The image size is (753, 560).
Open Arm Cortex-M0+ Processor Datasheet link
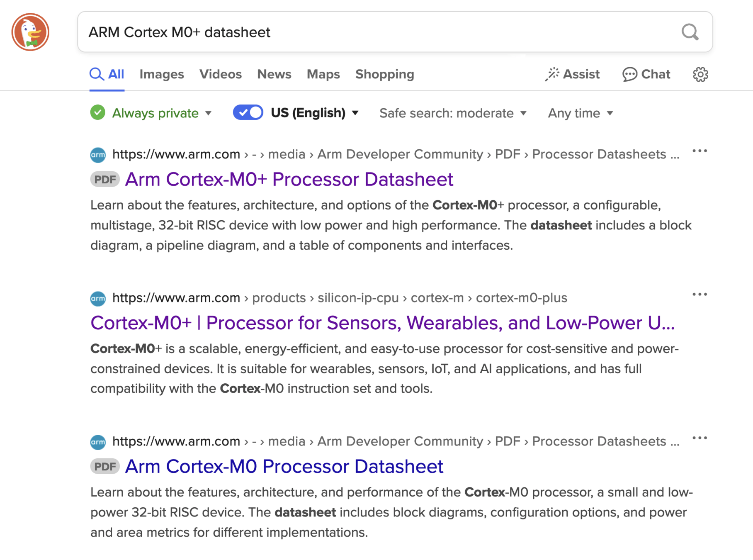(289, 179)
